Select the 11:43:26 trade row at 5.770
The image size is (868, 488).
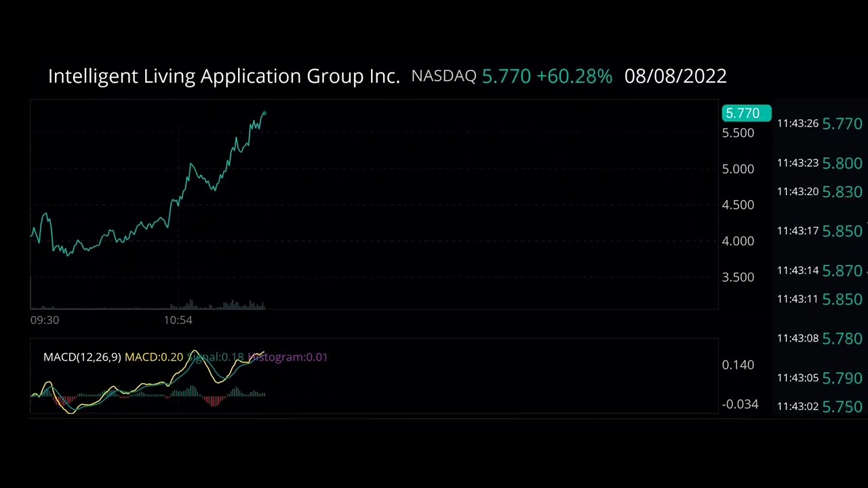pyautogui.click(x=820, y=123)
